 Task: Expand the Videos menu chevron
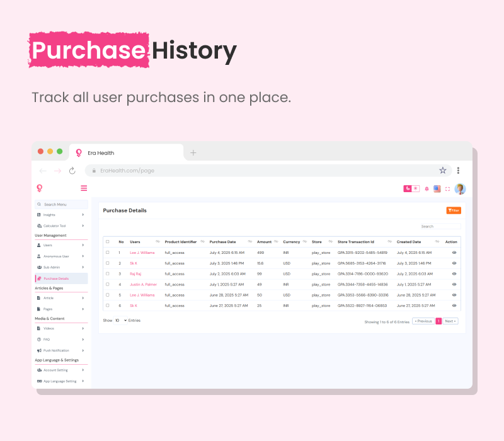click(x=83, y=328)
